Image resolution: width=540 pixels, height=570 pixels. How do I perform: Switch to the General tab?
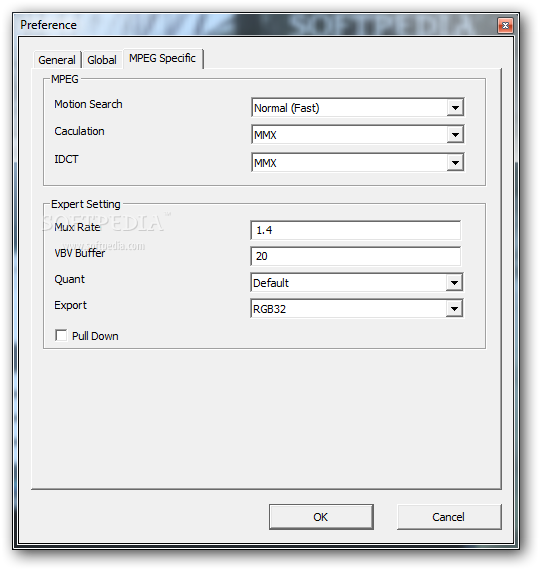click(x=57, y=60)
